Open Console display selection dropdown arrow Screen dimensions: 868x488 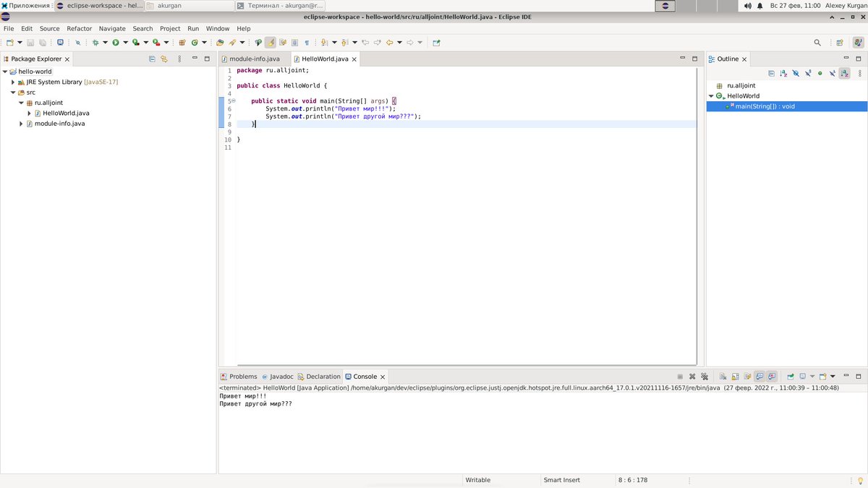[x=812, y=377]
